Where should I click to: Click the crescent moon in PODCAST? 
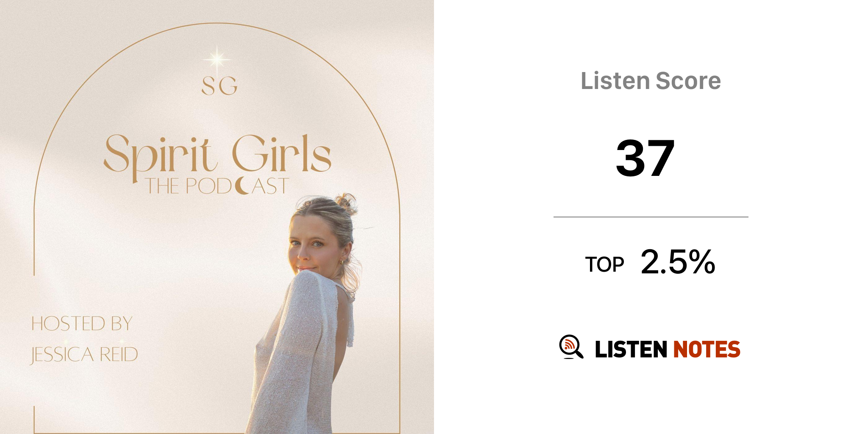pos(242,186)
